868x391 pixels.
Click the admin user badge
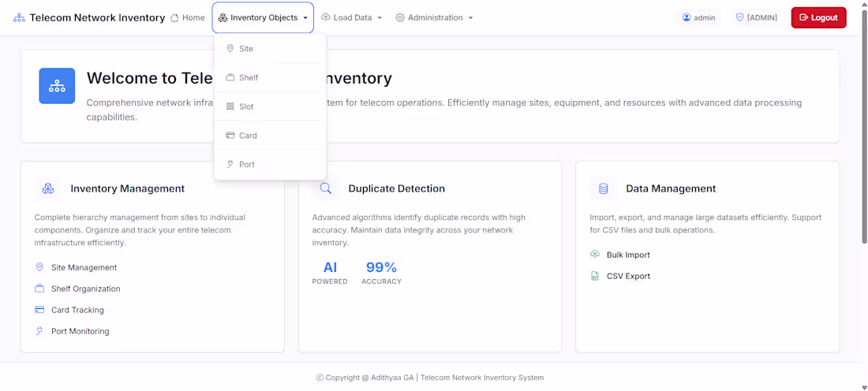pyautogui.click(x=698, y=17)
